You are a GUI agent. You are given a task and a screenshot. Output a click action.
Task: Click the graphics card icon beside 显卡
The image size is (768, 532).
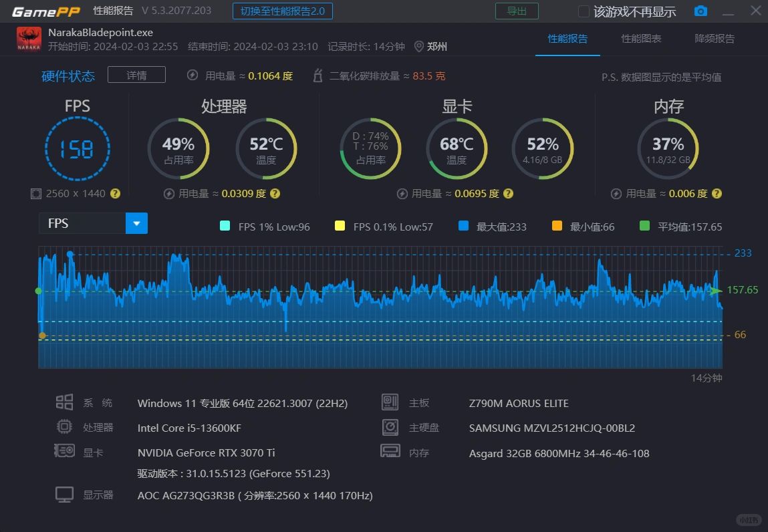coord(64,450)
